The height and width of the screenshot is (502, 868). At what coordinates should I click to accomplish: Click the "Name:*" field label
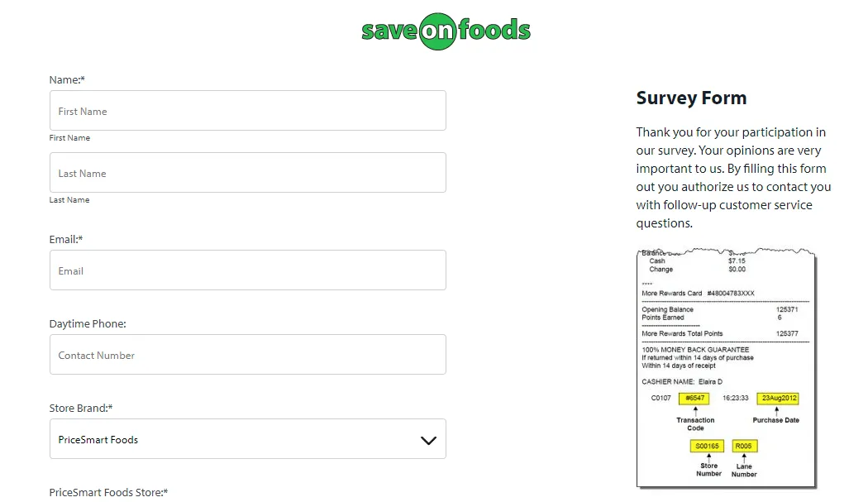[67, 79]
